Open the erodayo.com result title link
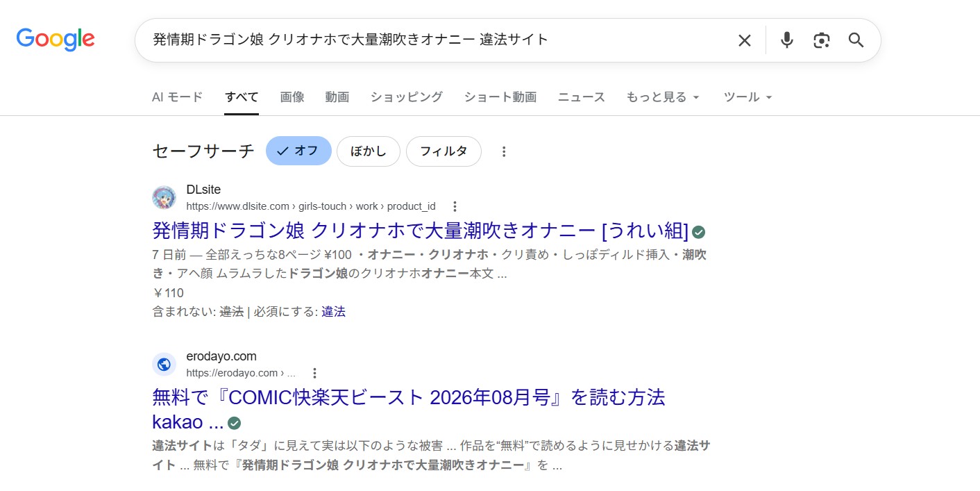980x491 pixels. [x=408, y=410]
